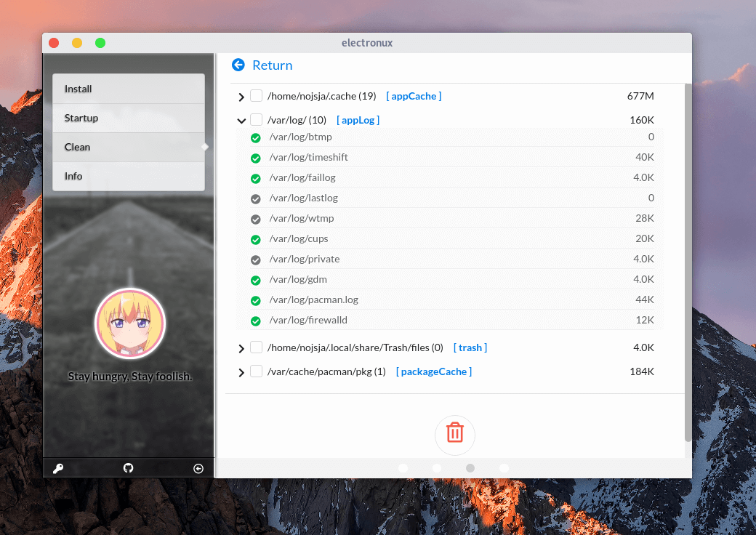
Task: Click the logout arrow icon in sidebar footer
Action: click(198, 468)
